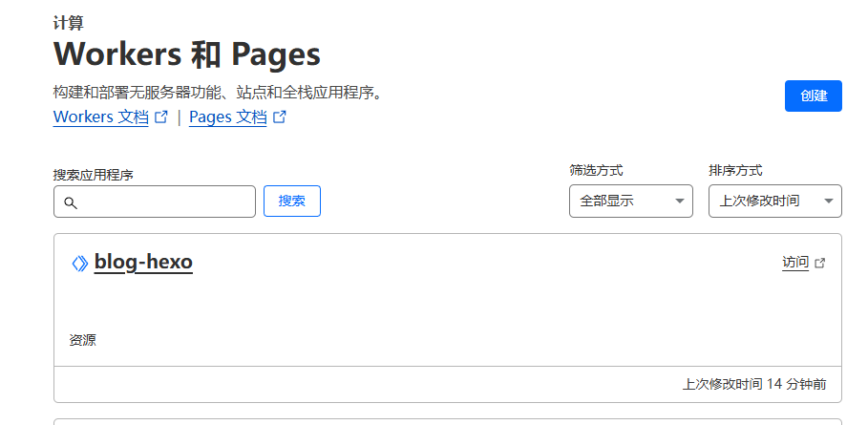Focus the 搜索应用程序 text field

point(164,202)
